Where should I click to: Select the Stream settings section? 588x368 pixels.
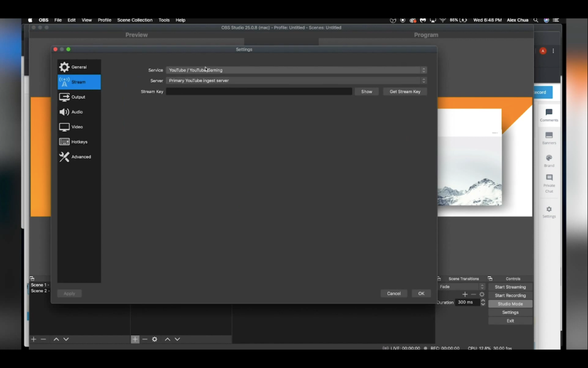(79, 82)
